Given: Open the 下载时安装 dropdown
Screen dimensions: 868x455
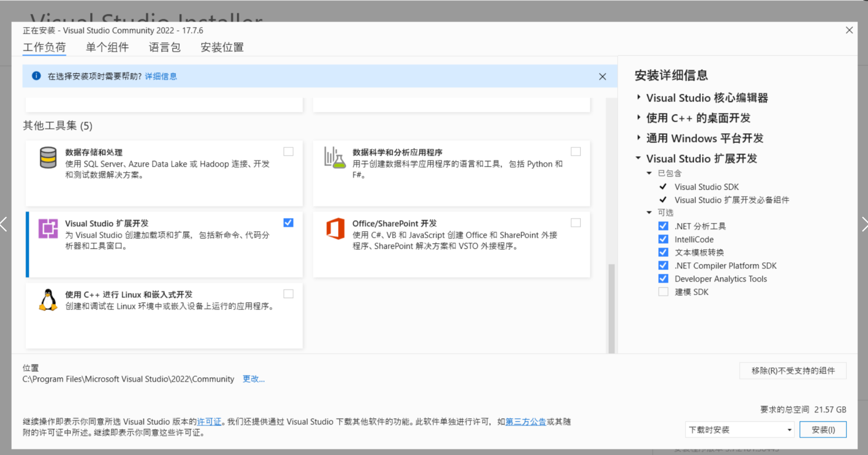Looking at the screenshot, I should pos(739,430).
